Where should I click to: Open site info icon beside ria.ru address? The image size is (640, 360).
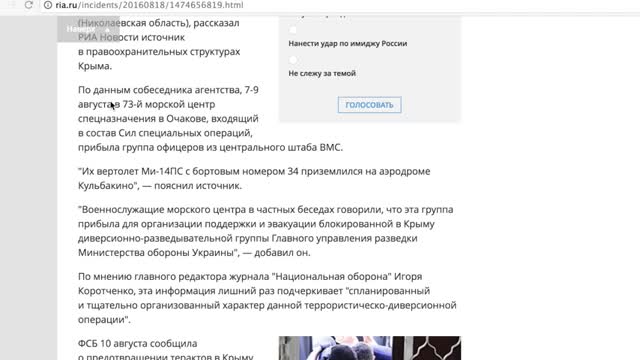48,5
